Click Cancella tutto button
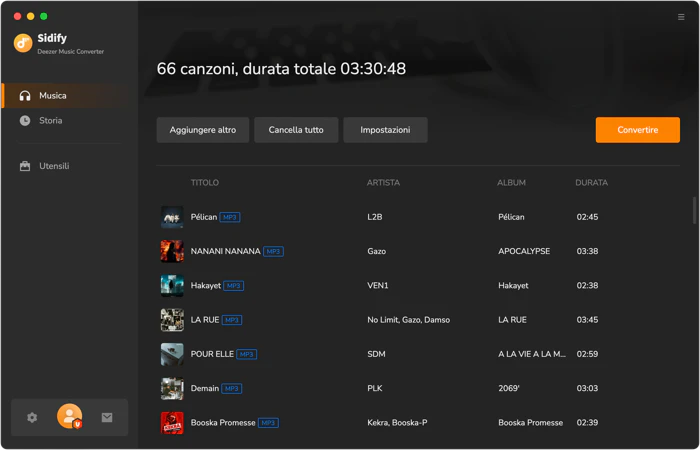 click(x=296, y=130)
